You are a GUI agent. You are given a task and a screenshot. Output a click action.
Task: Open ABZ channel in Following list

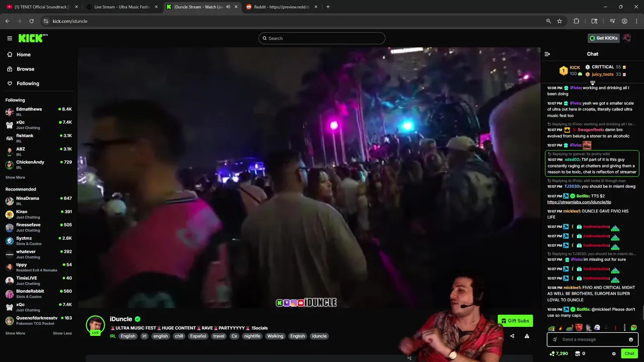(x=39, y=151)
